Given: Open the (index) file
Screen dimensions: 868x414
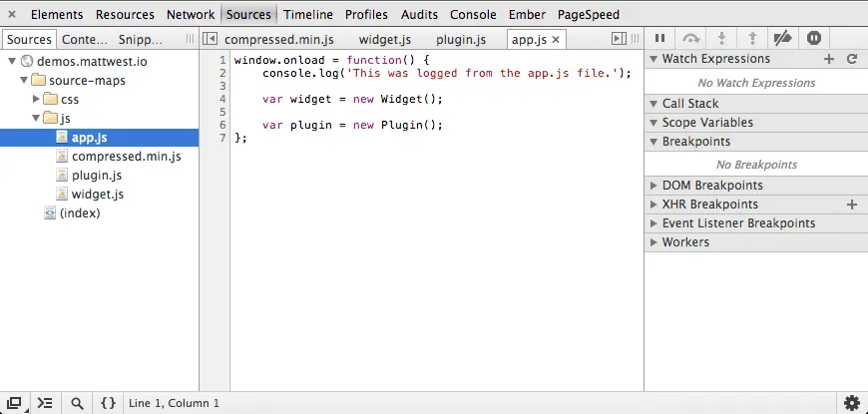Looking at the screenshot, I should [80, 213].
